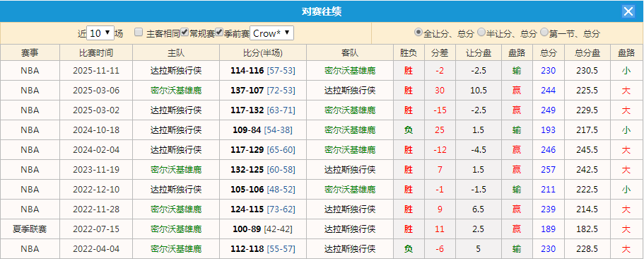Click the 总分盘 column header
Image resolution: width=644 pixels, height=259 pixels.
[587, 52]
